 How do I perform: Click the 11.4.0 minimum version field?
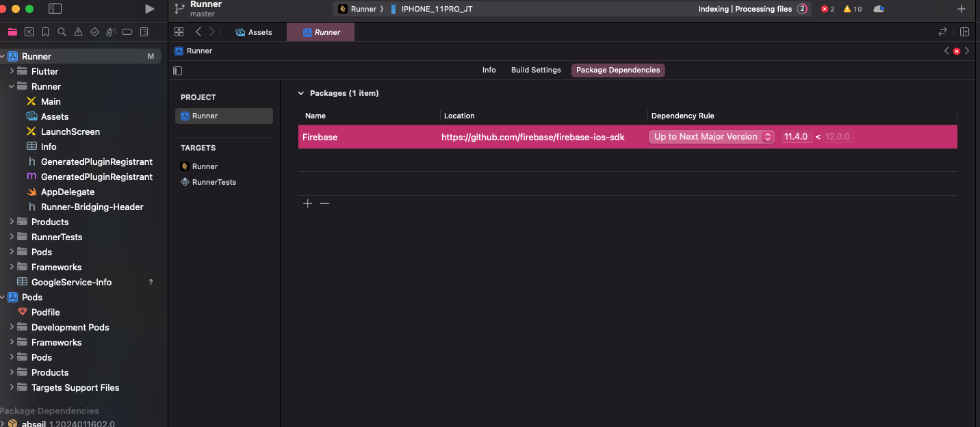[797, 137]
